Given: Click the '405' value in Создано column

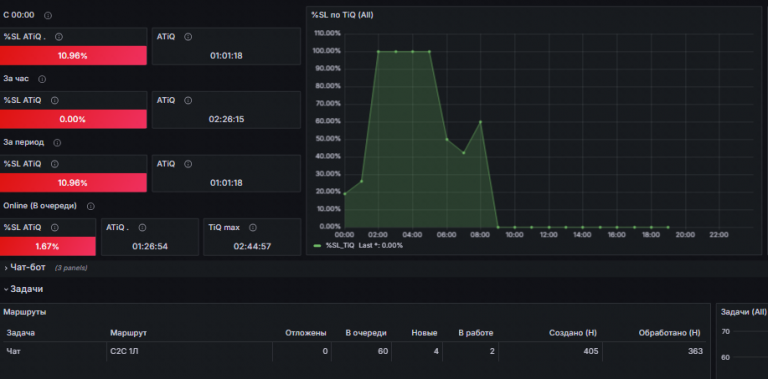Looking at the screenshot, I should (x=591, y=351).
